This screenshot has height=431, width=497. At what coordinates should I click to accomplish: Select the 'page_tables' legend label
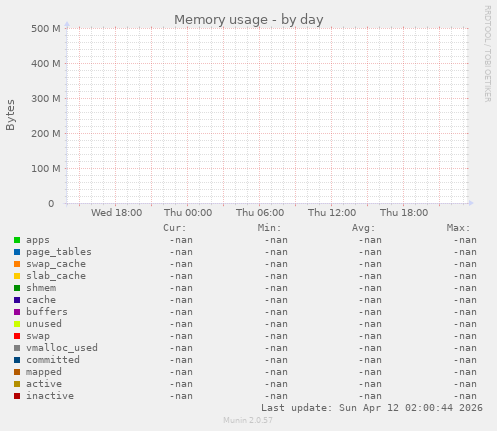[59, 252]
